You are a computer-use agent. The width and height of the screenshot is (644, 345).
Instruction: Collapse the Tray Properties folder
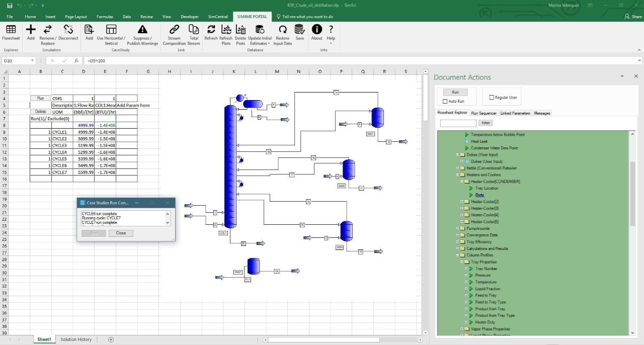tap(462, 262)
